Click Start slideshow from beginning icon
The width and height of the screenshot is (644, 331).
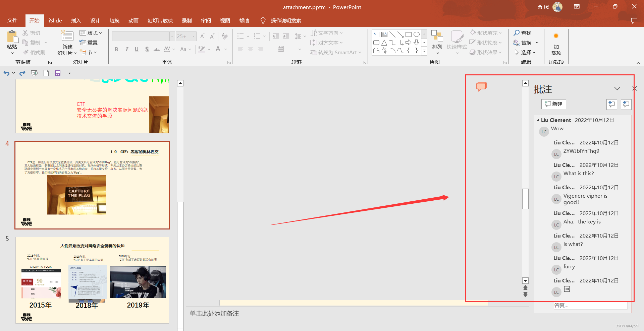[x=34, y=73]
